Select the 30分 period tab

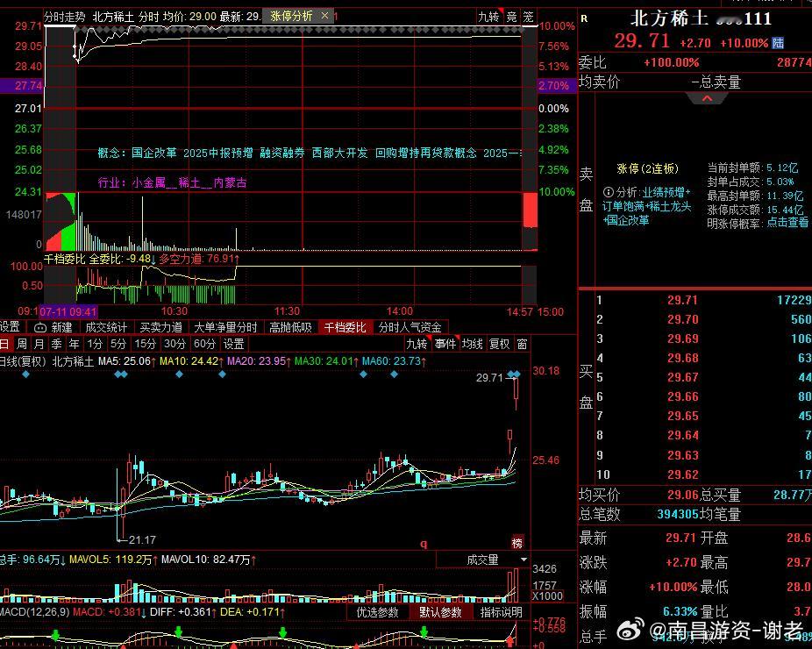pos(175,344)
